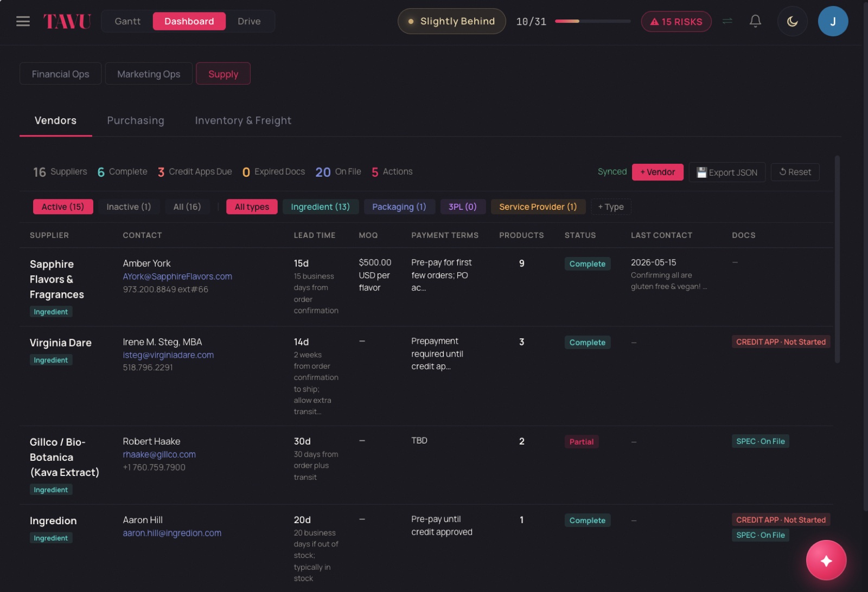The width and height of the screenshot is (868, 592).
Task: Filter by Packaging (1) type
Action: pos(399,207)
